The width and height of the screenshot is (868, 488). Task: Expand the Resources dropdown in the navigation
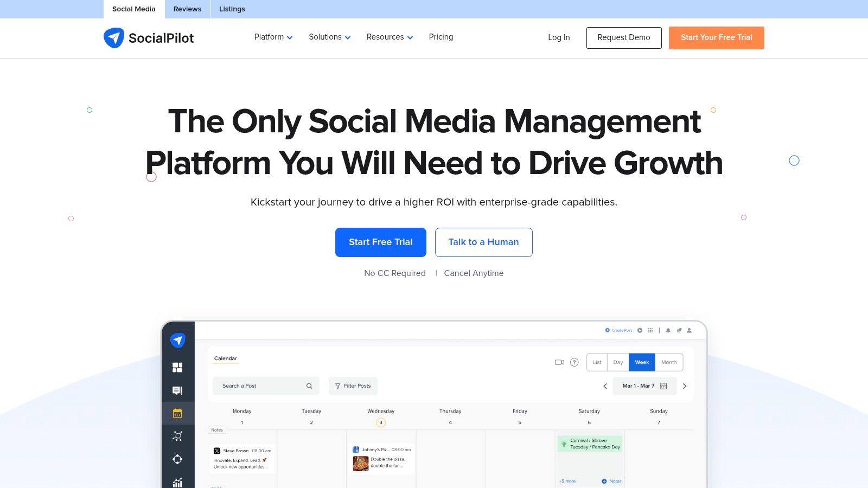point(389,37)
